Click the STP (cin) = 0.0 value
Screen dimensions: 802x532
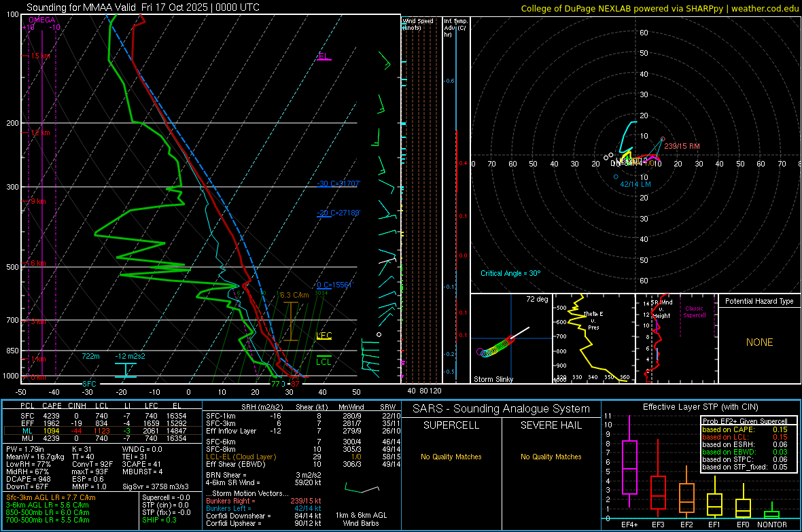click(167, 504)
